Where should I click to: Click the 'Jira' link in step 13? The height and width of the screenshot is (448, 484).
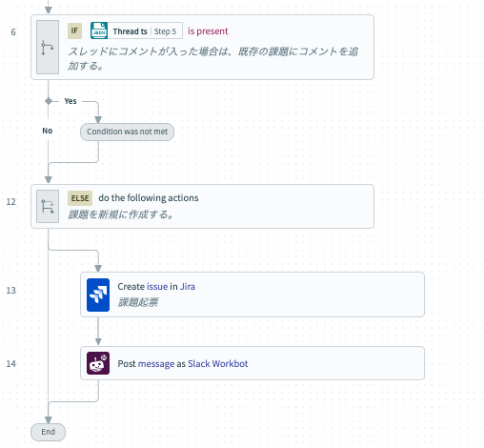pos(188,286)
